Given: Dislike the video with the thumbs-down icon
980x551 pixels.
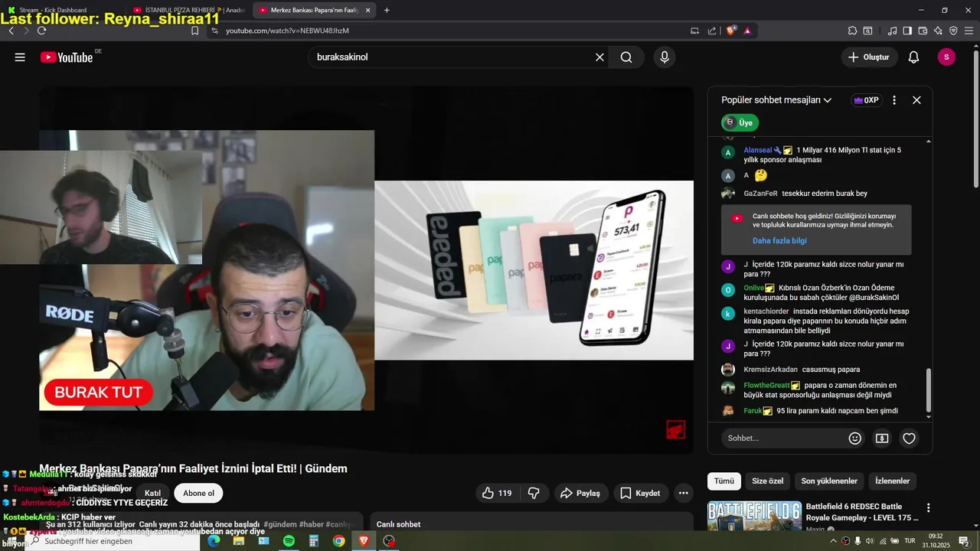Looking at the screenshot, I should 534,494.
